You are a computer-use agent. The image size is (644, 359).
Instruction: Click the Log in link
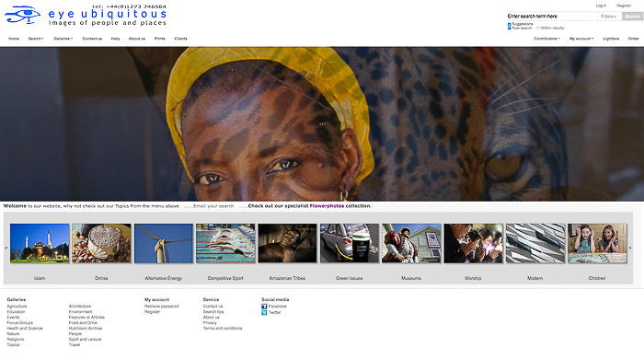(x=601, y=6)
